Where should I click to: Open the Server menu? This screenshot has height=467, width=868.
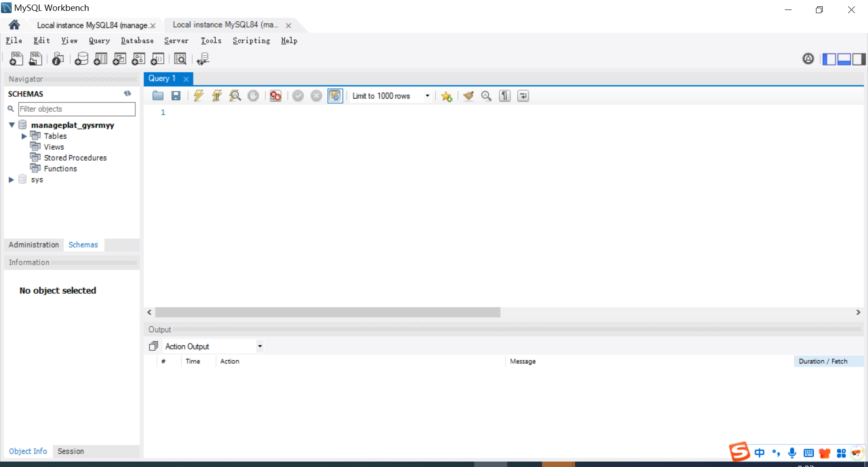click(x=176, y=40)
